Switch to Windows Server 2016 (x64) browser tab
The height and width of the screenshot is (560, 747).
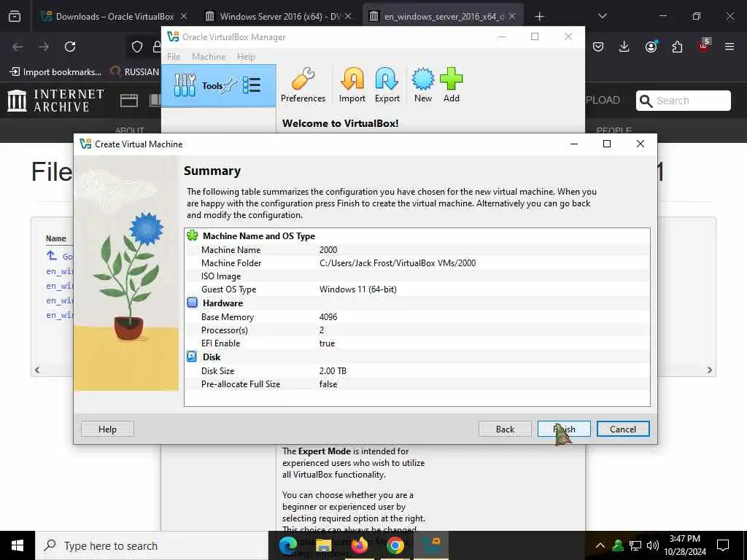(279, 16)
